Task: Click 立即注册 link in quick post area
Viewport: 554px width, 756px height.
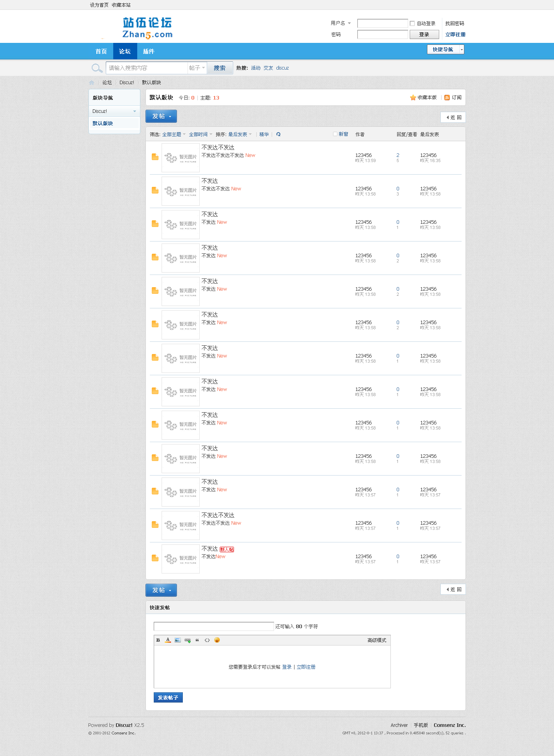Action: pos(306,667)
